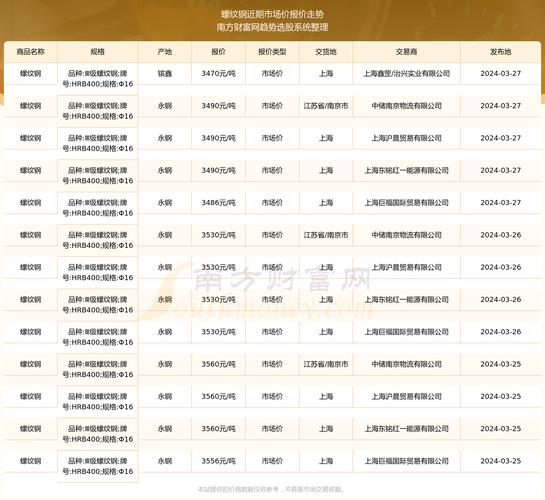Click 上海巨福国际贸易有限公司 in the 2024-03-27 row
The image size is (545, 500).
(406, 203)
